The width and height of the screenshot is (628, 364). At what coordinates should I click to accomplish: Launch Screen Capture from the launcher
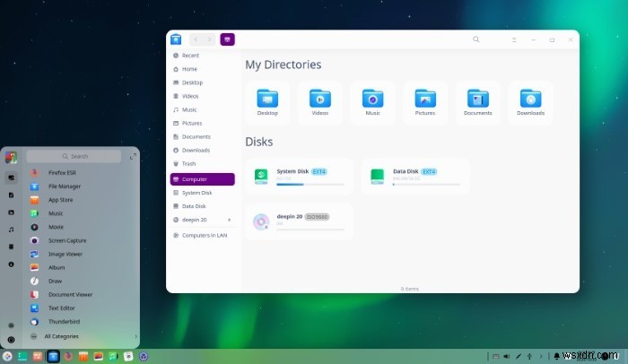tap(83, 240)
